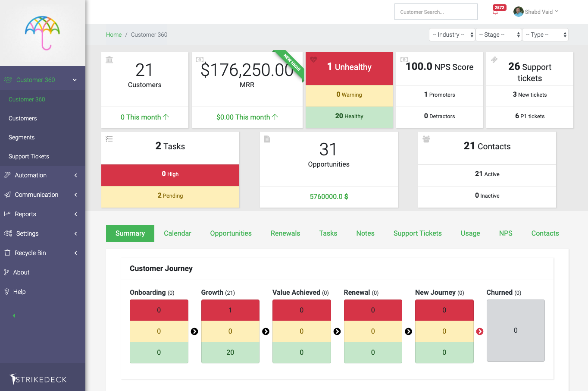Click the arrow between Renewal and New Journey
Image resolution: width=588 pixels, height=391 pixels.
(x=409, y=331)
